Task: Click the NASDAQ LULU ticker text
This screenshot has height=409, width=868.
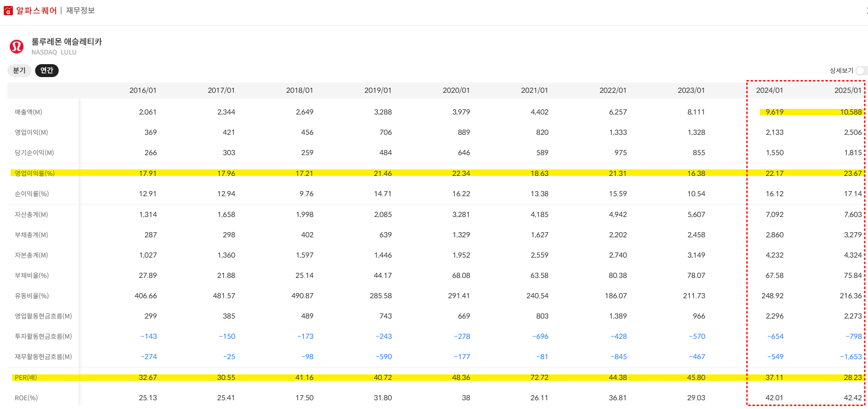Action: pos(54,53)
